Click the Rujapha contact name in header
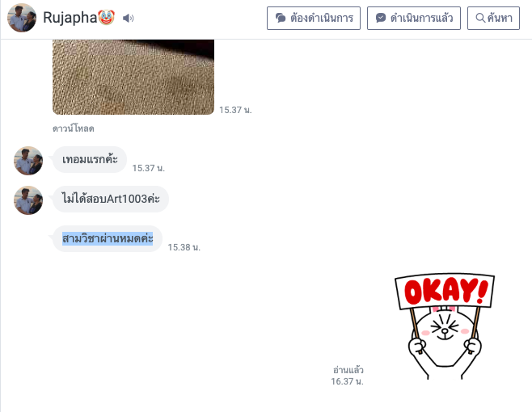This screenshot has width=532, height=412. tap(70, 18)
